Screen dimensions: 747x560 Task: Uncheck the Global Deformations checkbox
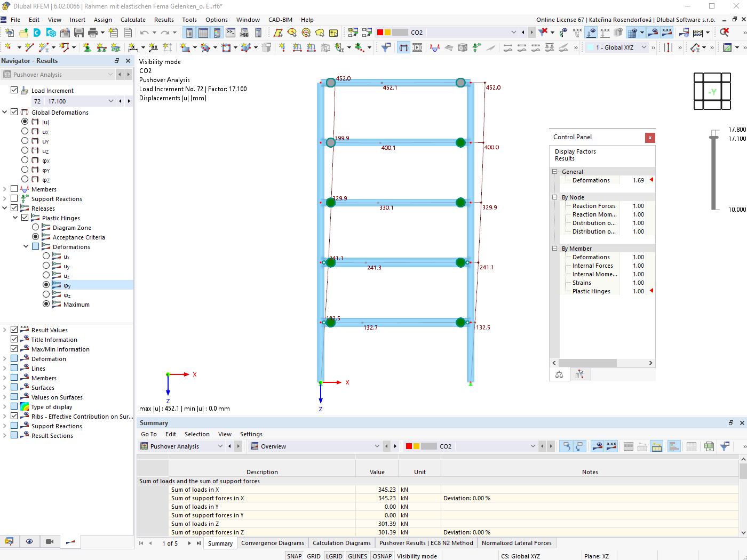(x=14, y=112)
